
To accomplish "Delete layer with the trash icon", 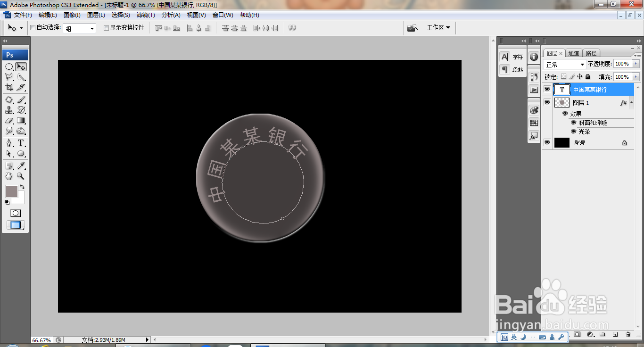I will pyautogui.click(x=628, y=334).
